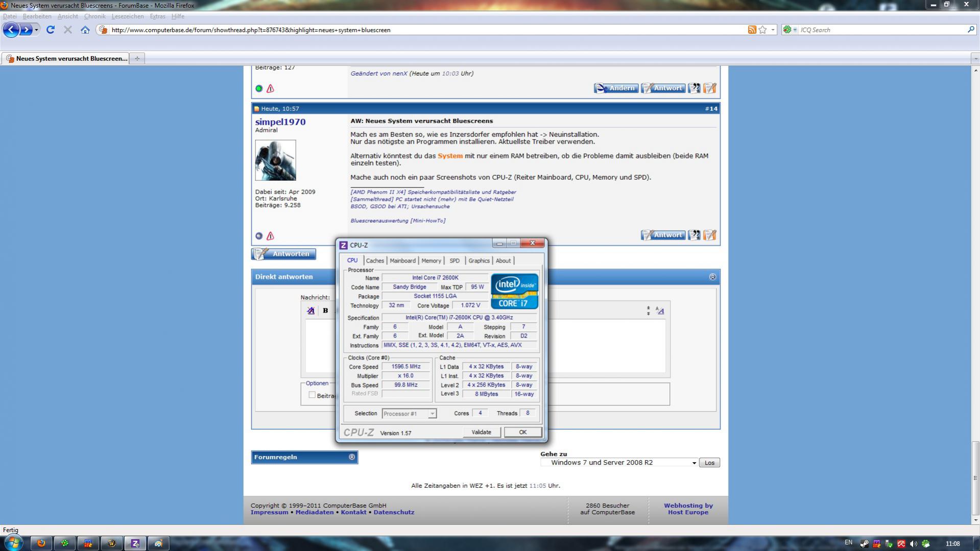Click OK in the CPU-Z window

pos(523,432)
